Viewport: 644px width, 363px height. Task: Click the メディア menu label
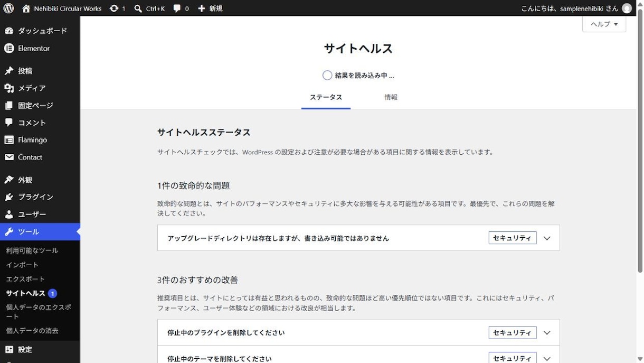click(x=32, y=88)
